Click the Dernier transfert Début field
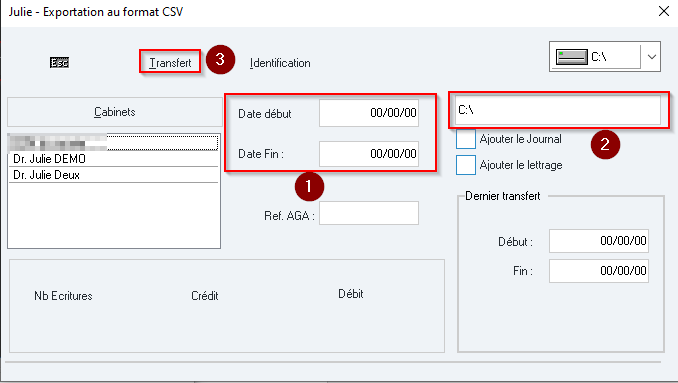This screenshot has height=383, width=678. [x=599, y=241]
